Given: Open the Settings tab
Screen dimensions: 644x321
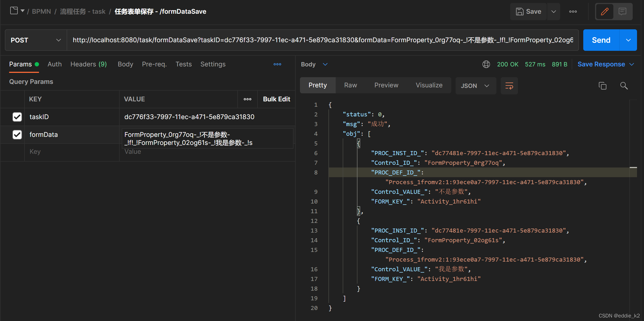Looking at the screenshot, I should tap(213, 64).
